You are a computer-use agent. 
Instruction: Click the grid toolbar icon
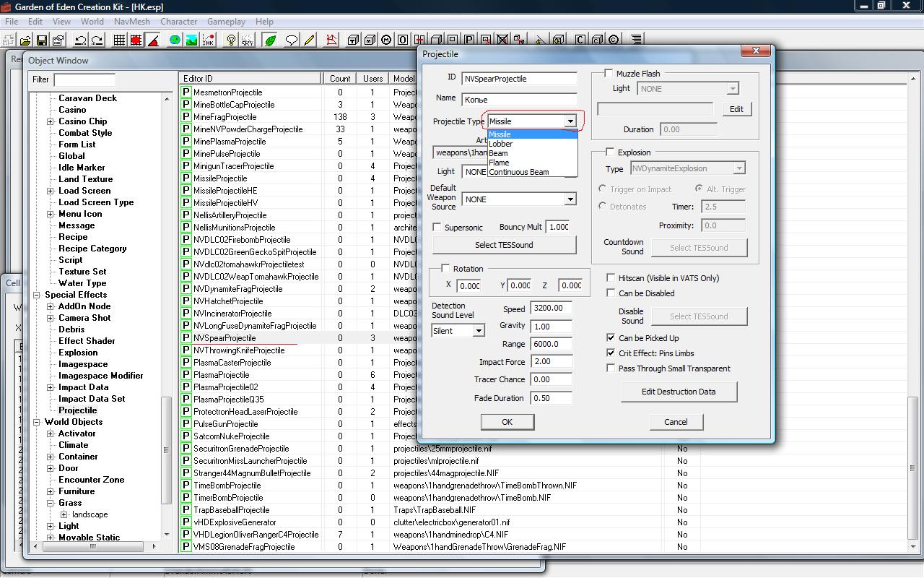pyautogui.click(x=120, y=40)
